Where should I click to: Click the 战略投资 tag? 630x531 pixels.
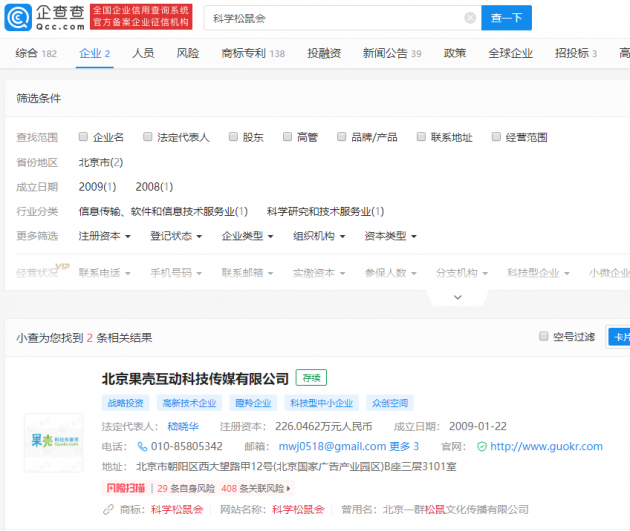[125, 403]
